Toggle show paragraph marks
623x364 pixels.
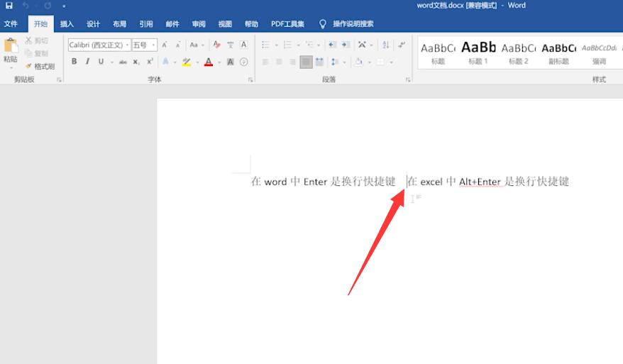click(x=402, y=45)
